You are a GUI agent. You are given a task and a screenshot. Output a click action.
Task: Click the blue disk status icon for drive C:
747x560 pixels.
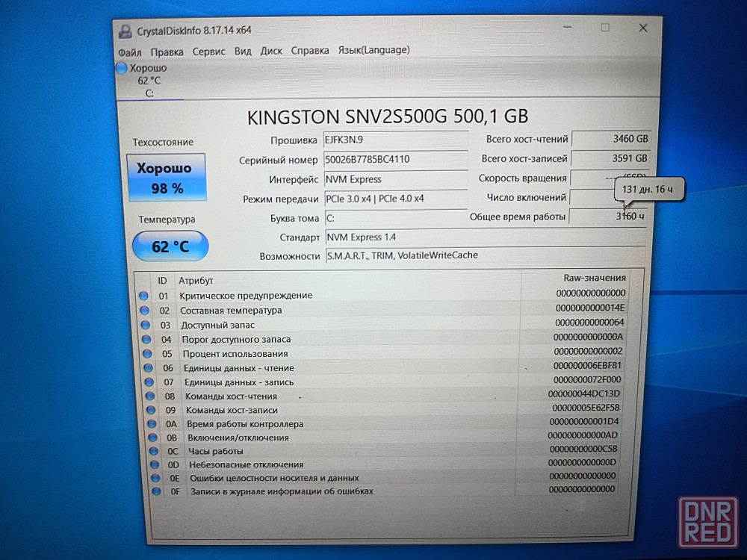click(122, 68)
